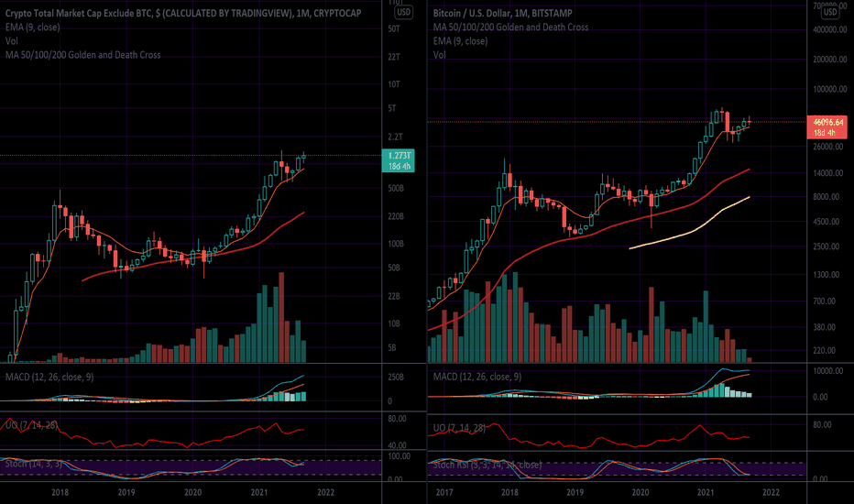Click the 220B price axis label

click(x=396, y=216)
